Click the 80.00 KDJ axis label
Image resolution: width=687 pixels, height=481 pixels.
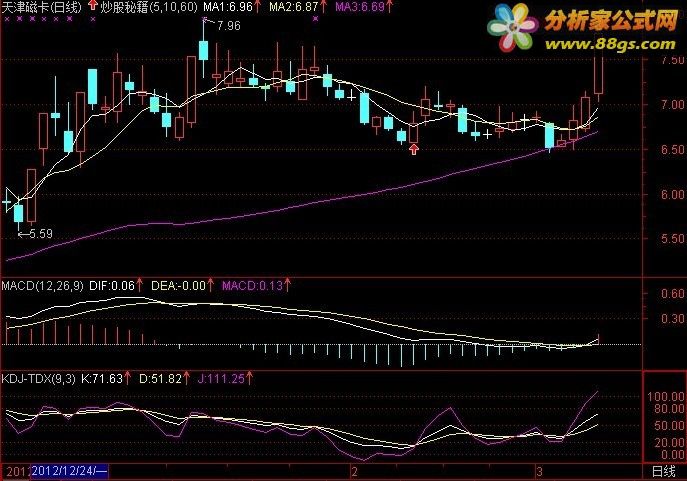coord(669,409)
